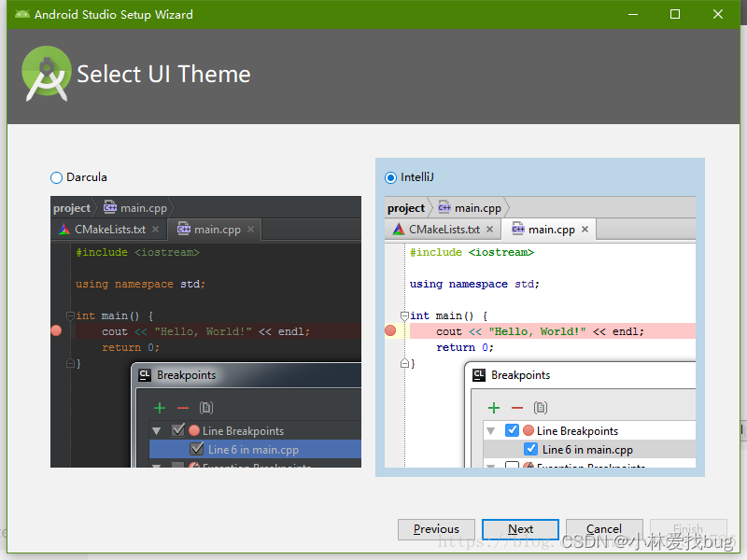The image size is (747, 560).
Task: Click the Android robot icon in the title bar
Action: tap(21, 14)
